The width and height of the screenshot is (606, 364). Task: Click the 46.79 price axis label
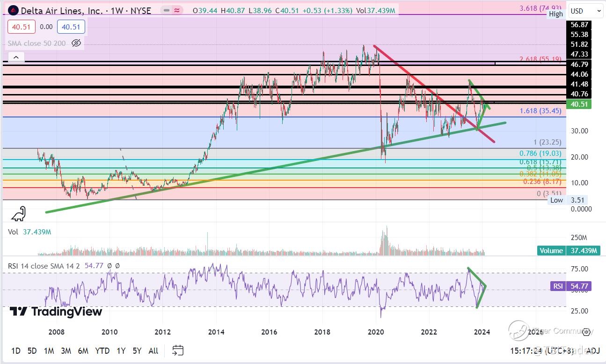click(x=579, y=64)
